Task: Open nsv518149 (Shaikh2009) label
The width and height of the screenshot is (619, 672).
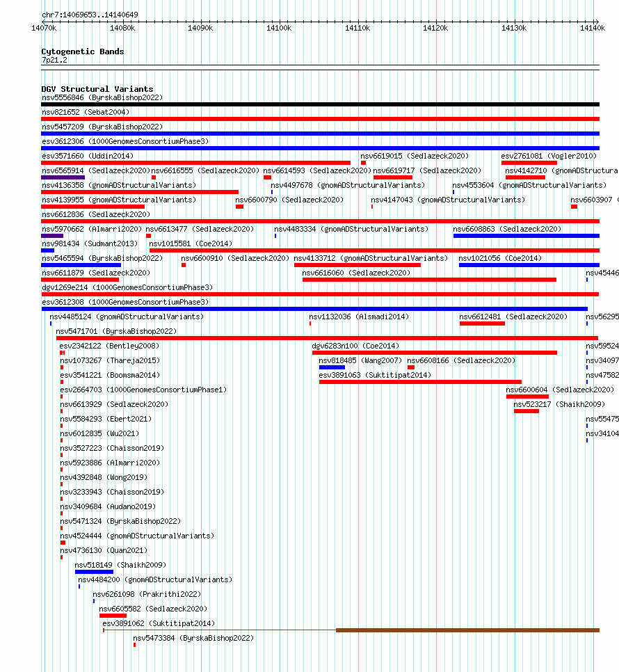Action: tap(120, 565)
